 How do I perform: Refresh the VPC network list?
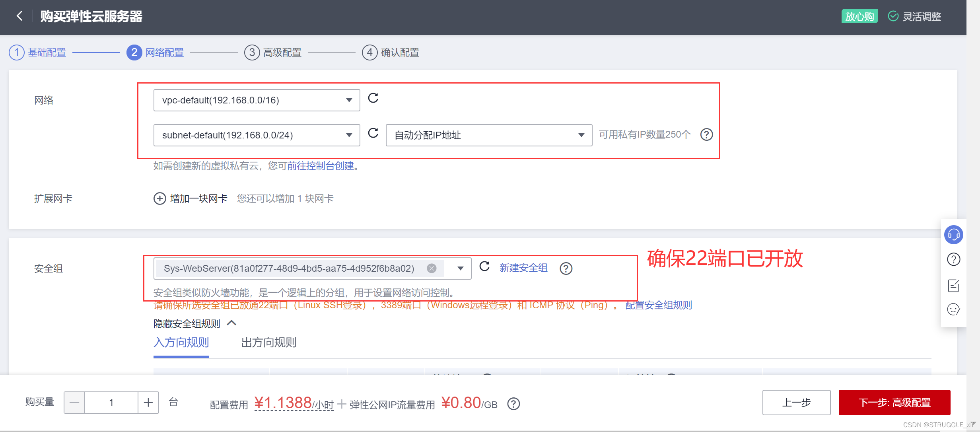[x=373, y=98]
